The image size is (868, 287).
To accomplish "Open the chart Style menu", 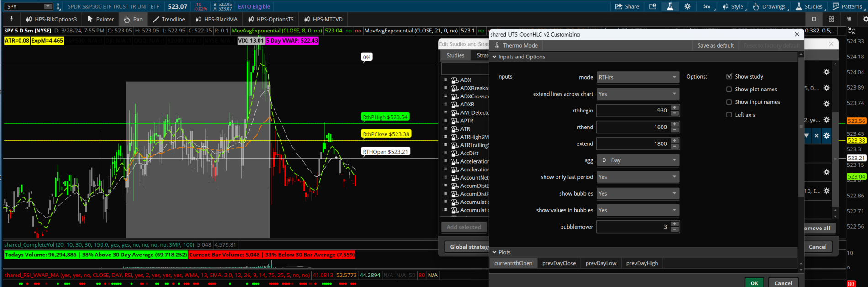I will 733,6.
